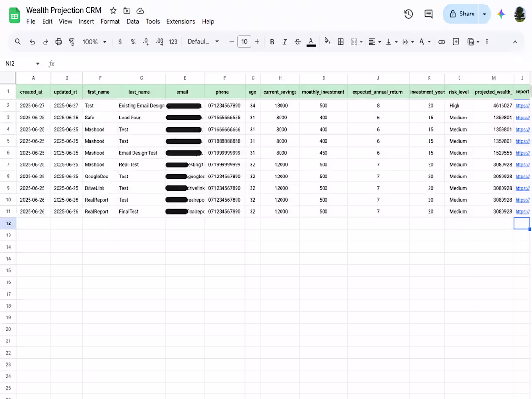The height and width of the screenshot is (399, 532).
Task: Print the spreadsheet
Action: 59,42
